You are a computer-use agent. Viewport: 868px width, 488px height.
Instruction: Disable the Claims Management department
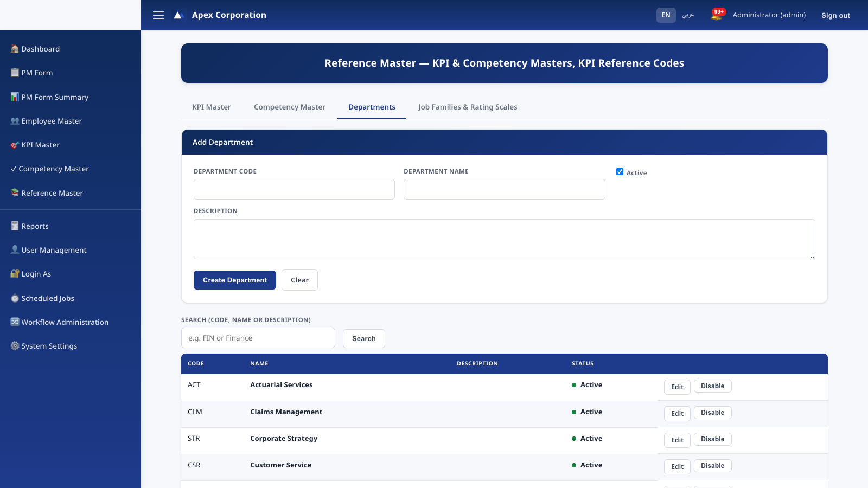tap(712, 413)
